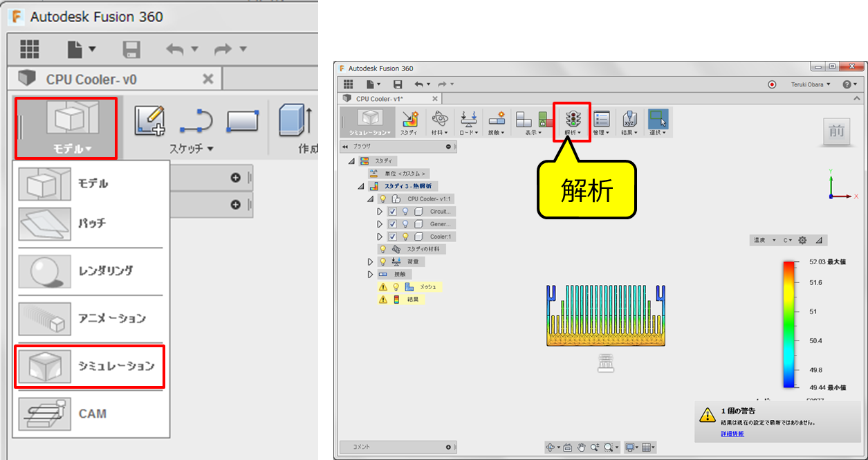868x460 pixels.
Task: Open the help question-mark menu
Action: 850,84
